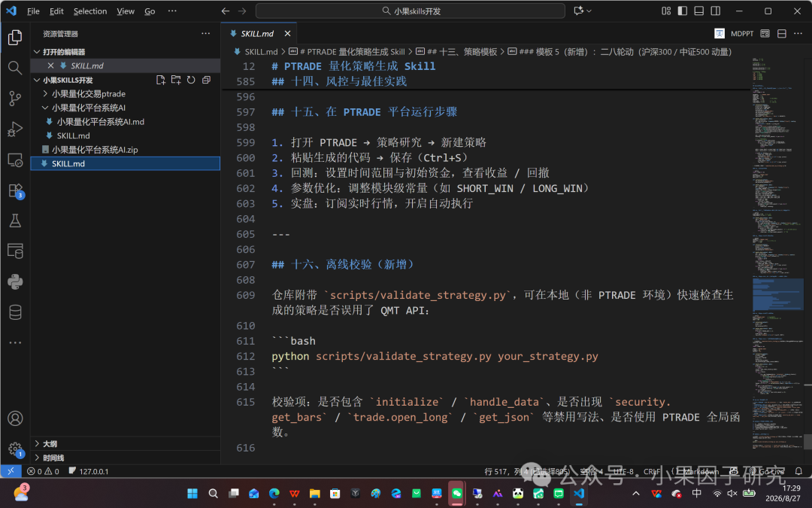Open the Source Control view

click(15, 99)
